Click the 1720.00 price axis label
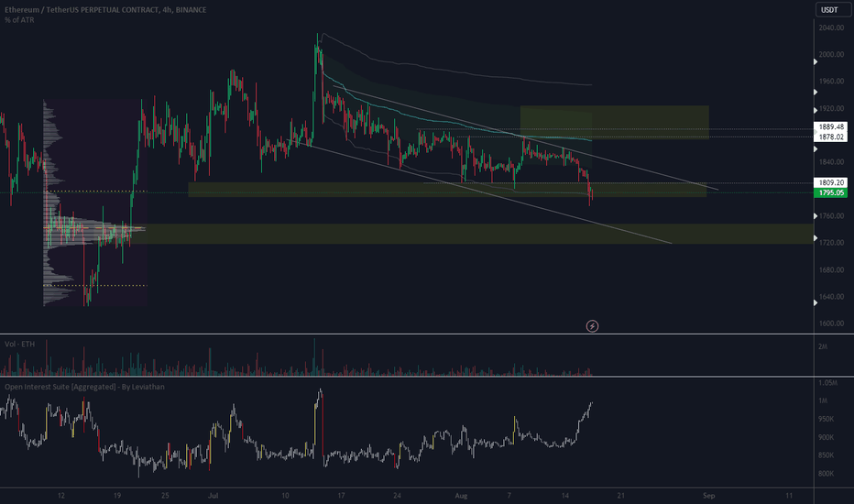Viewport: 854px width, 504px height. pos(831,243)
